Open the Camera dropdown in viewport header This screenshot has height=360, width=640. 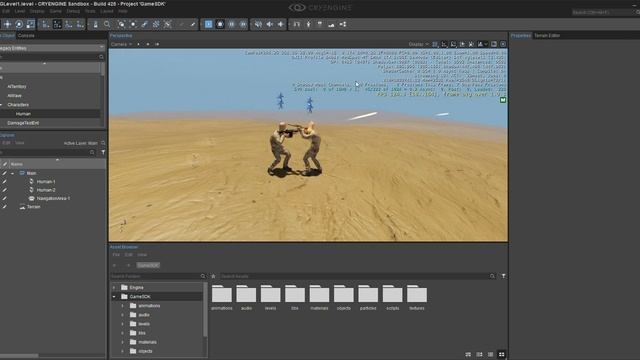coord(121,44)
